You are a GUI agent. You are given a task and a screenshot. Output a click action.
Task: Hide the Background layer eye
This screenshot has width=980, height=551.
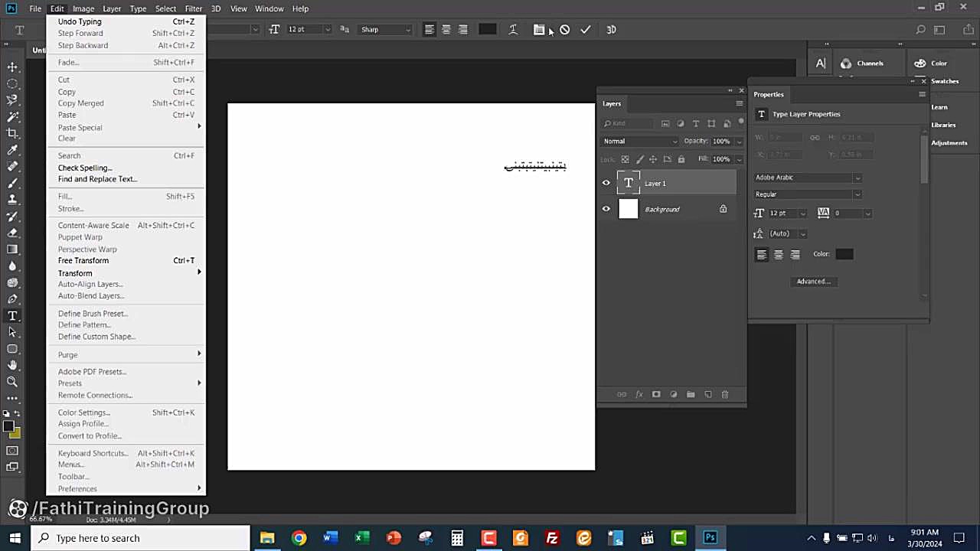[x=606, y=209]
